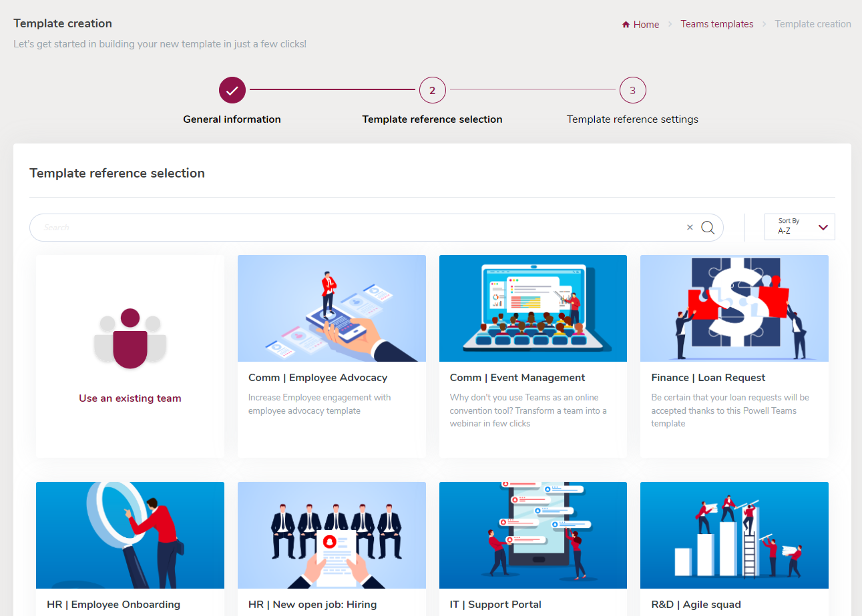Click the HR | Employee Onboarding title
The image size is (862, 616).
114,605
